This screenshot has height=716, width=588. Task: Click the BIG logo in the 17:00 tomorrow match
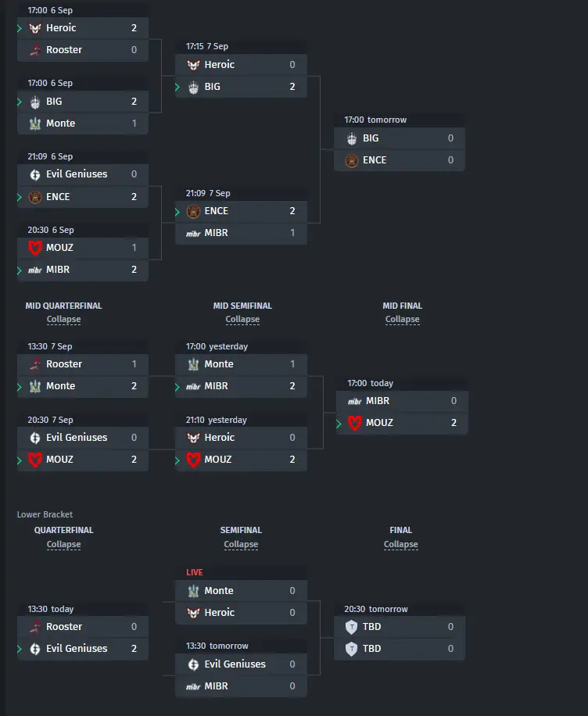pos(351,138)
